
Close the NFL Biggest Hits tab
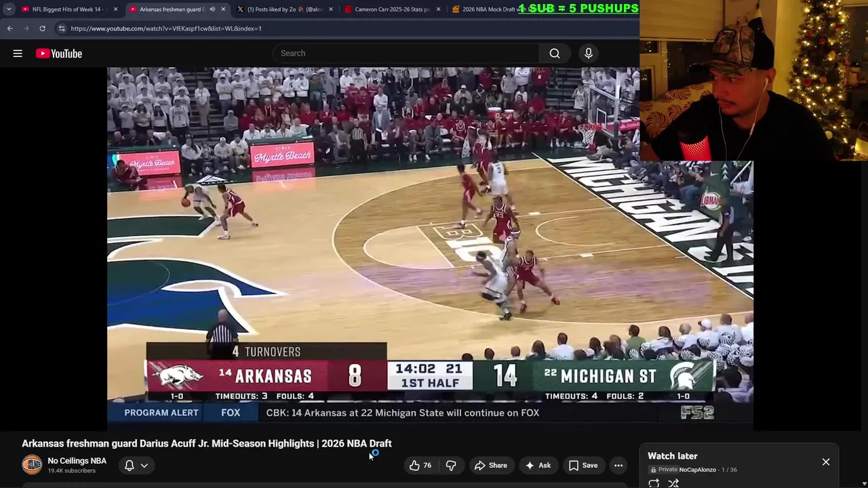[115, 9]
